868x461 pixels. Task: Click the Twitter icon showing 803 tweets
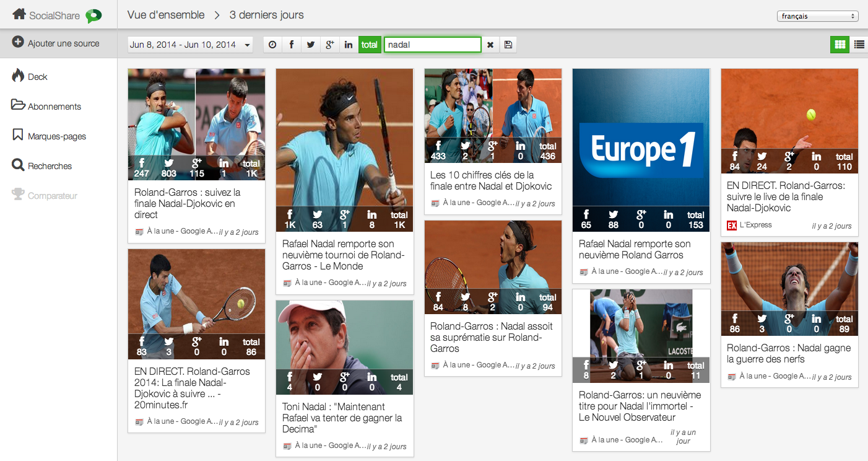click(x=168, y=163)
